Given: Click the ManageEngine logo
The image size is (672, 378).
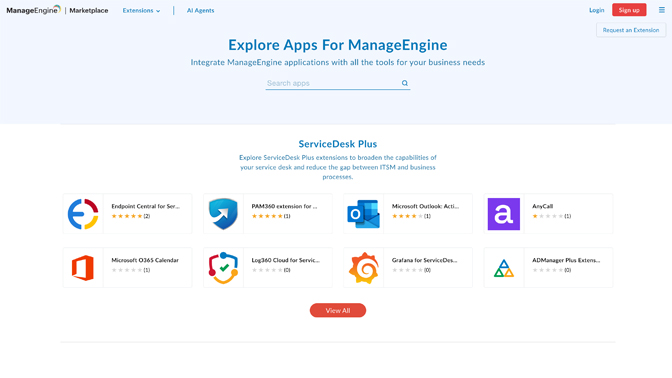Looking at the screenshot, I should [x=33, y=10].
